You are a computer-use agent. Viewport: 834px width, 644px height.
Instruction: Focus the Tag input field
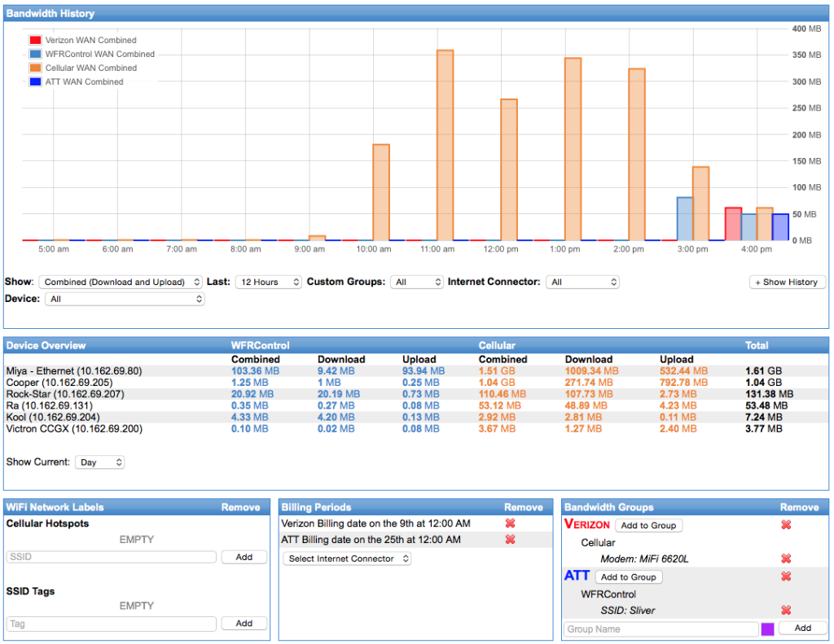112,624
